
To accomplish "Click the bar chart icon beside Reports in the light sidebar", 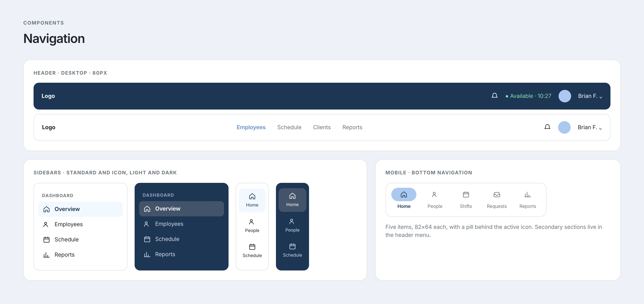I will point(47,255).
